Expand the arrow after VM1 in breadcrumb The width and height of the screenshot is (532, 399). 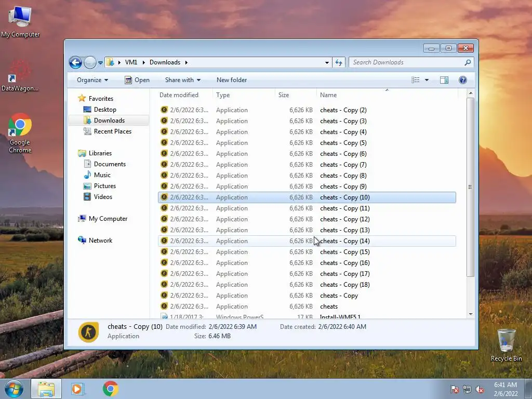(x=143, y=62)
